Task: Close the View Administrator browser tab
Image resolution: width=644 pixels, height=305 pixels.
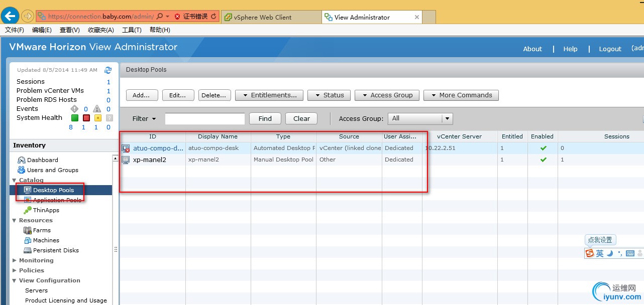Action: coord(416,17)
